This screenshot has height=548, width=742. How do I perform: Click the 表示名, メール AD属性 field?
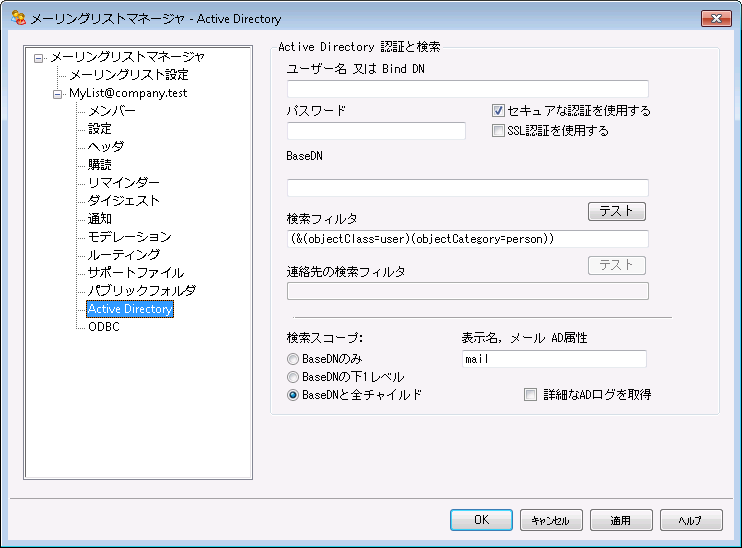[554, 359]
